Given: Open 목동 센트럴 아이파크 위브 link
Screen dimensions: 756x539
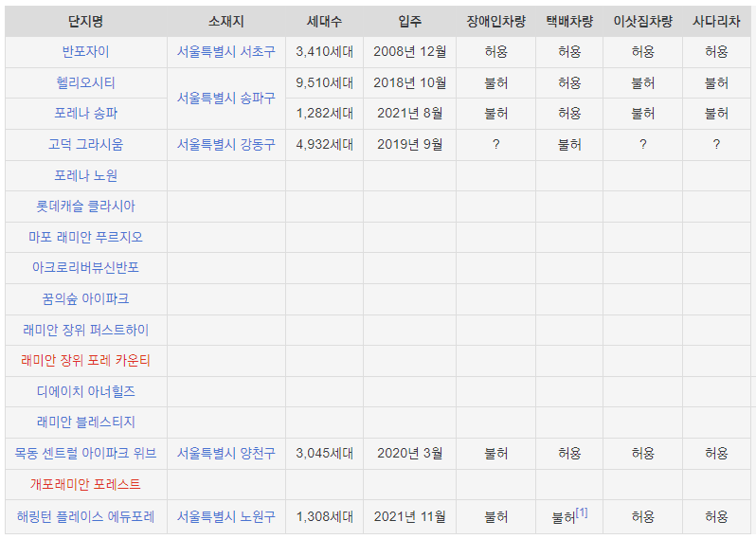Looking at the screenshot, I should [86, 453].
